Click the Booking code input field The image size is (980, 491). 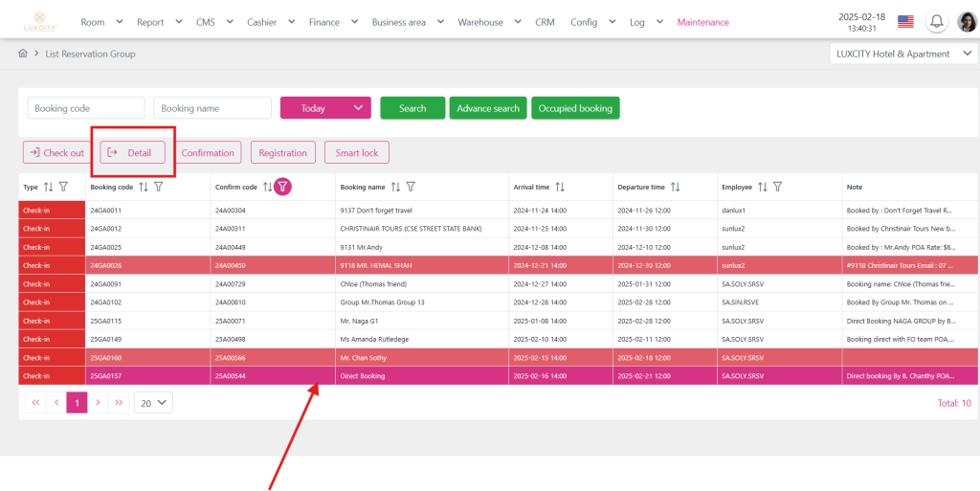point(86,108)
